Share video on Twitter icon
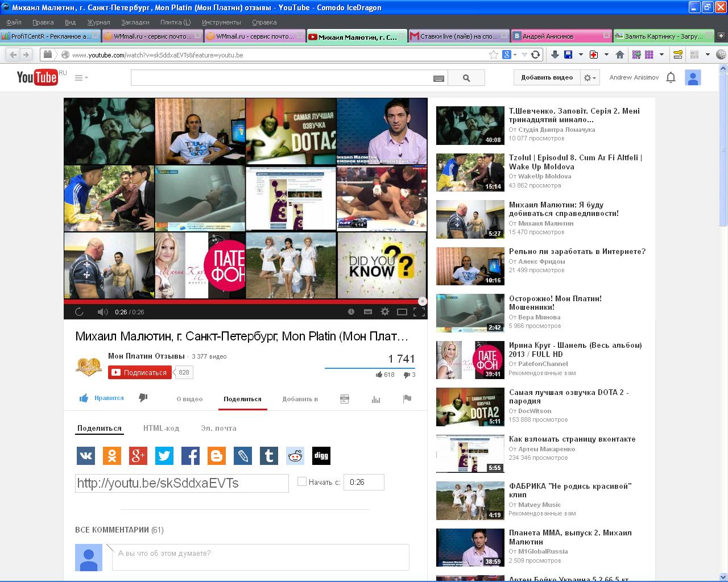Image resolution: width=728 pixels, height=582 pixels. point(164,456)
